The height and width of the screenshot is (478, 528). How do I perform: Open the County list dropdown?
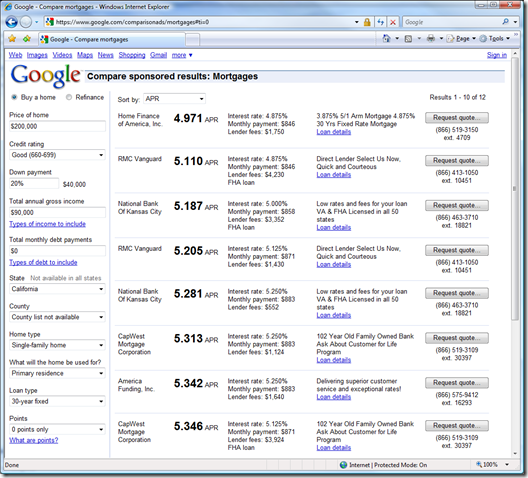(57, 317)
